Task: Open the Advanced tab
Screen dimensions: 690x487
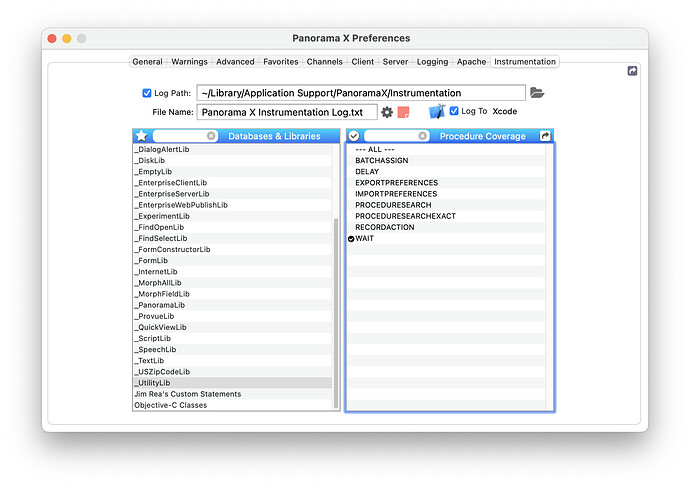Action: (235, 62)
